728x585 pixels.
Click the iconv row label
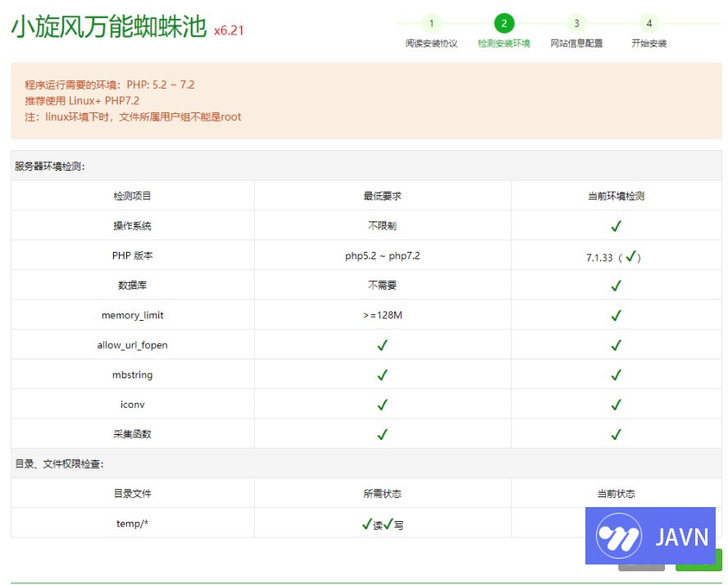point(132,404)
